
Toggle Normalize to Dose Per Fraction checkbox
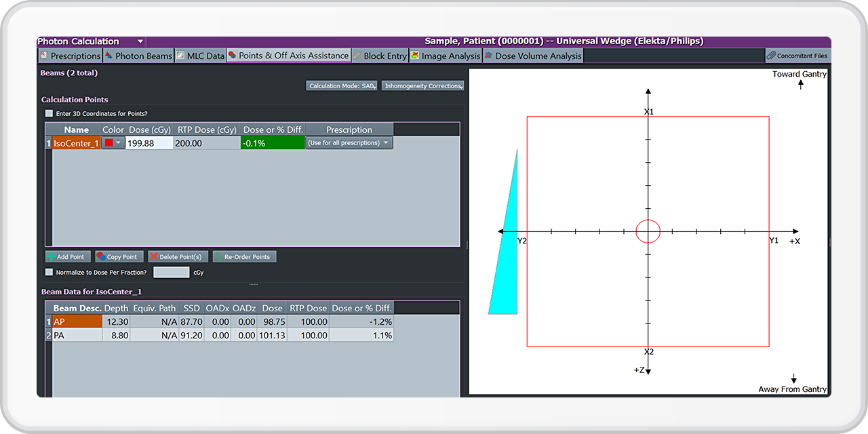pyautogui.click(x=49, y=272)
